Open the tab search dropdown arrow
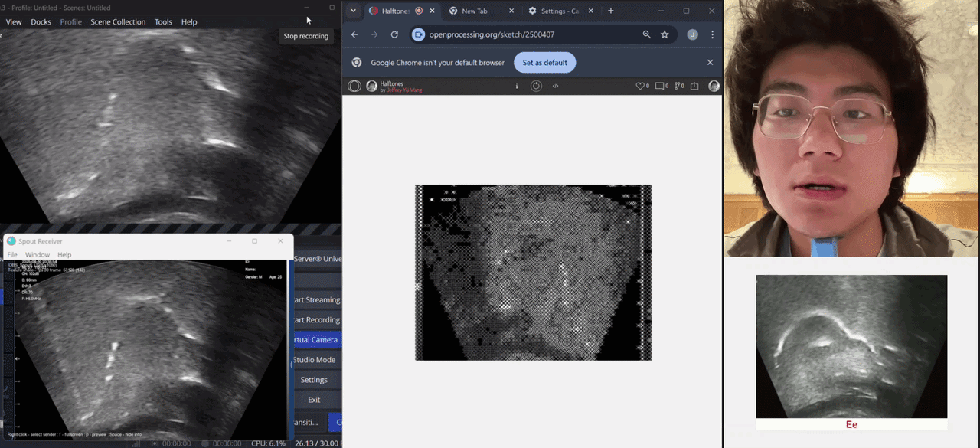 pos(352,11)
